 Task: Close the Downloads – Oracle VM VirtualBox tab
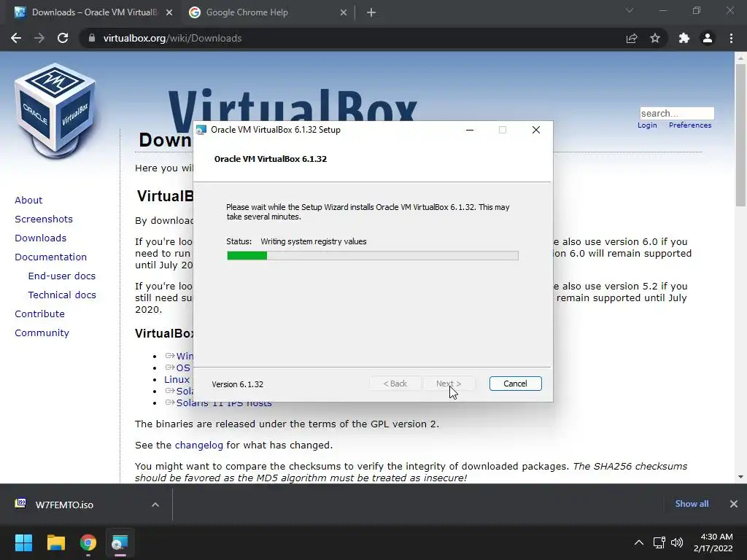coord(169,12)
